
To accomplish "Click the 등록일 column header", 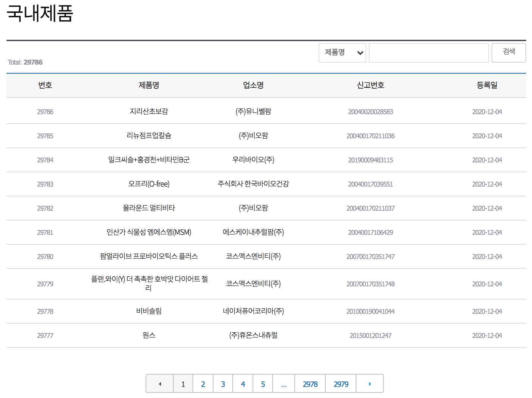I will click(487, 85).
